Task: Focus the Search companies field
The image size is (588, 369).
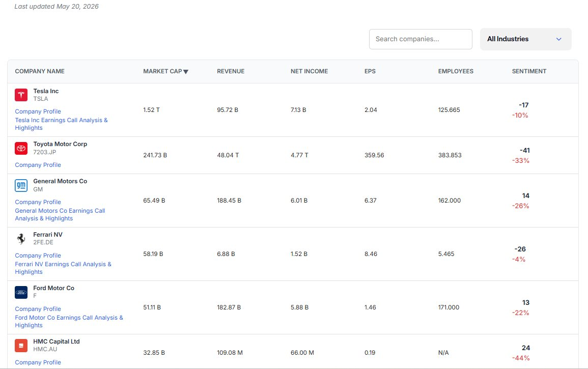Action: [421, 39]
